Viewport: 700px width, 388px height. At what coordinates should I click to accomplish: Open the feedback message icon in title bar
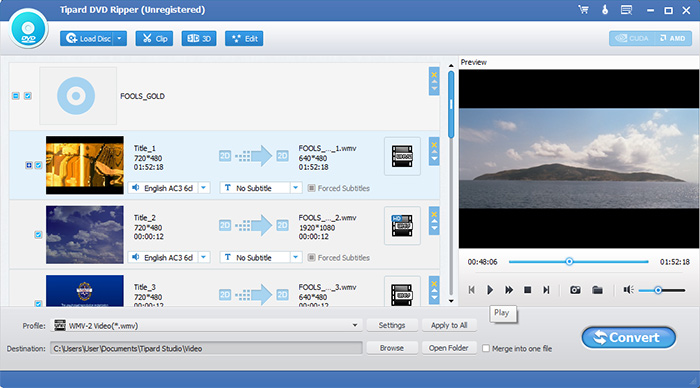[626, 9]
